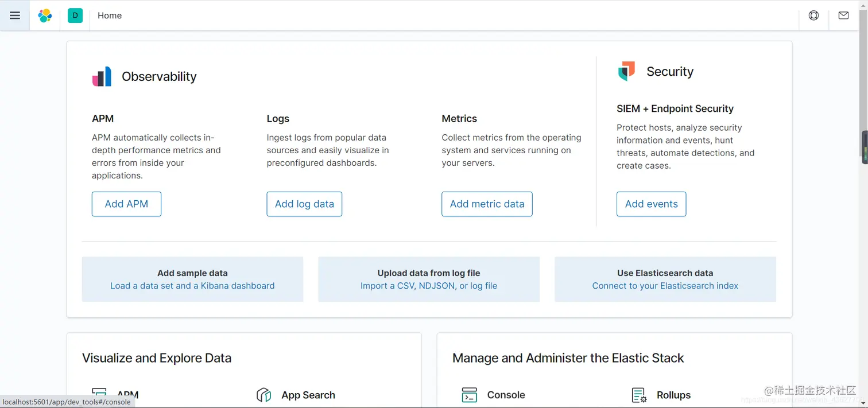Click Upload data from log file title

click(x=429, y=273)
